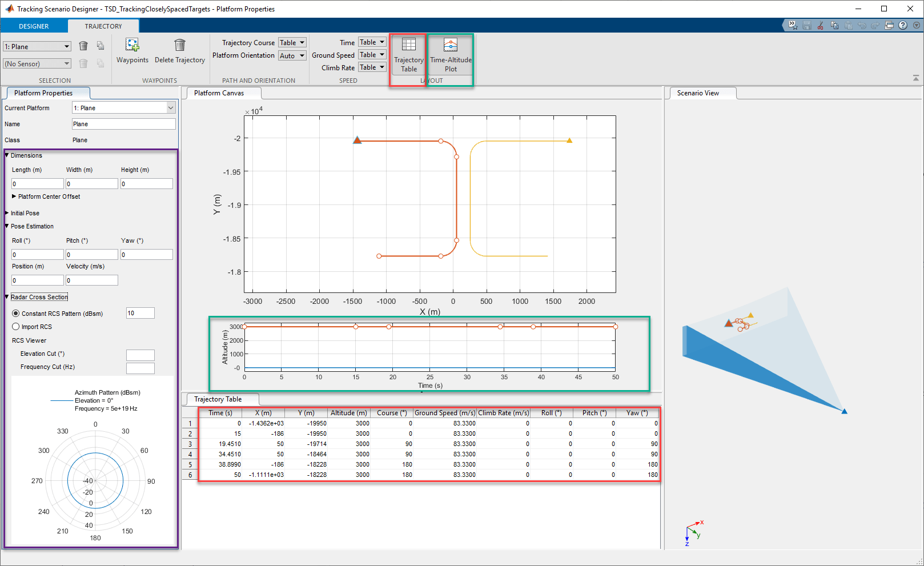Select row 3 header in Trajectory Table
This screenshot has height=566, width=924.
[190, 444]
